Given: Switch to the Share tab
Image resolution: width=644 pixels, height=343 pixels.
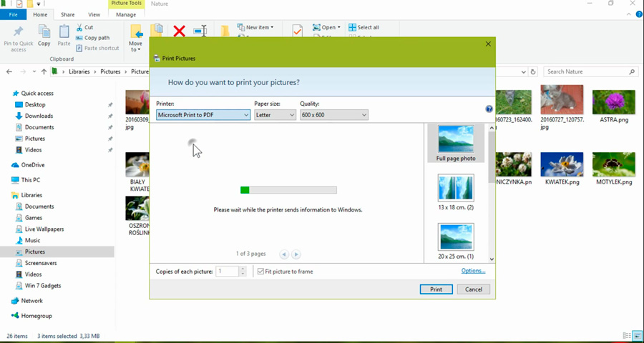Looking at the screenshot, I should [68, 15].
